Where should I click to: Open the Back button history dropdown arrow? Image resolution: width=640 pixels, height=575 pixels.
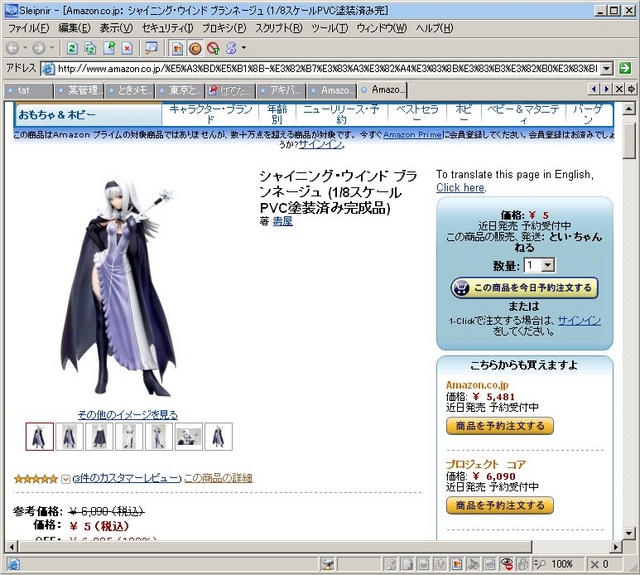25,48
